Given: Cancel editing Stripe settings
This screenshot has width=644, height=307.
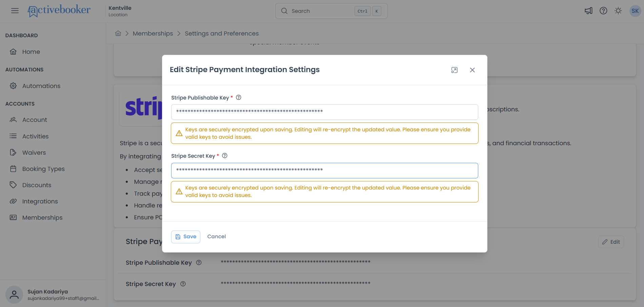Looking at the screenshot, I should [216, 237].
